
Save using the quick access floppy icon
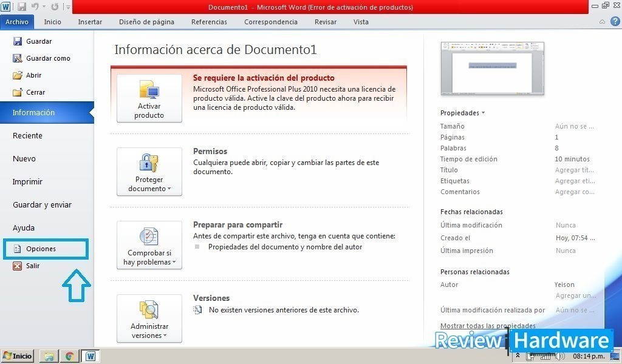coord(21,7)
